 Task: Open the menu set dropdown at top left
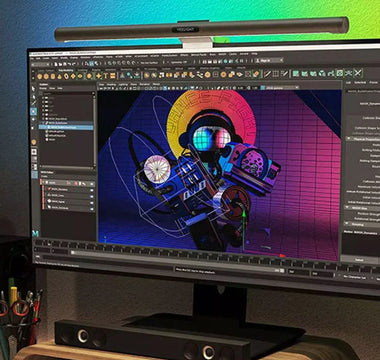click(40, 64)
